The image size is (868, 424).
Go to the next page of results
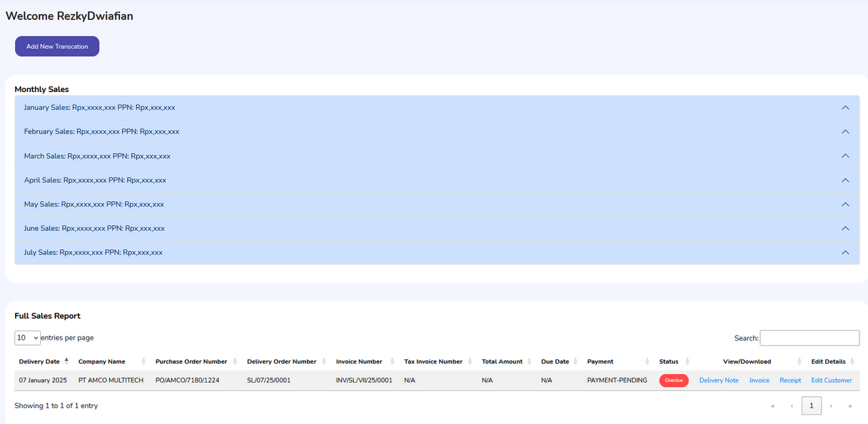coord(831,406)
